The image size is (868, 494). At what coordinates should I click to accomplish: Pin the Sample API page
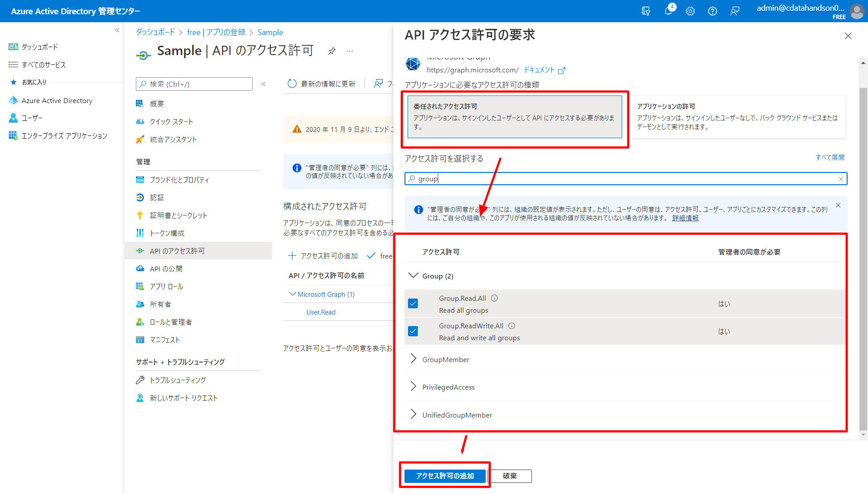click(332, 51)
